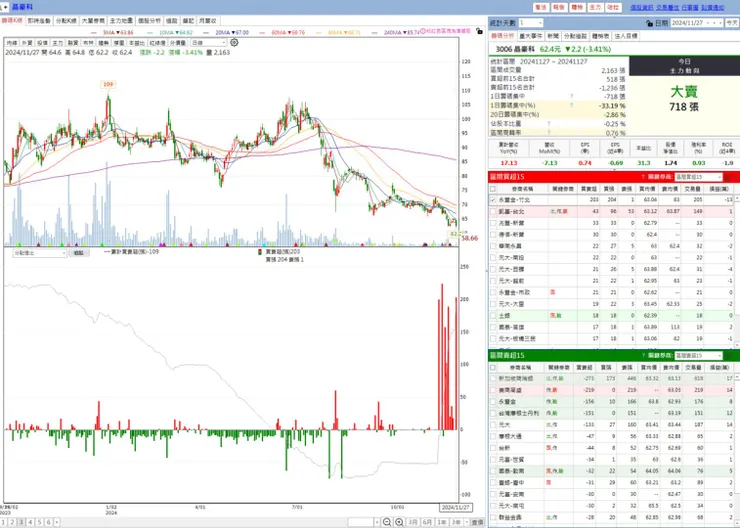Toggle select-all checkbox in 賣超 table header
Image resolution: width=740 pixels, height=528 pixels.
(x=493, y=367)
